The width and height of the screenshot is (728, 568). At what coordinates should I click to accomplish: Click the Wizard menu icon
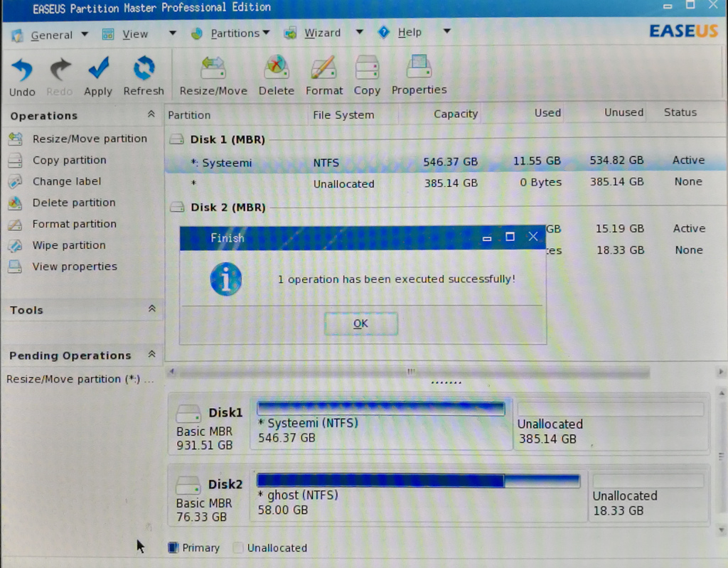(290, 33)
